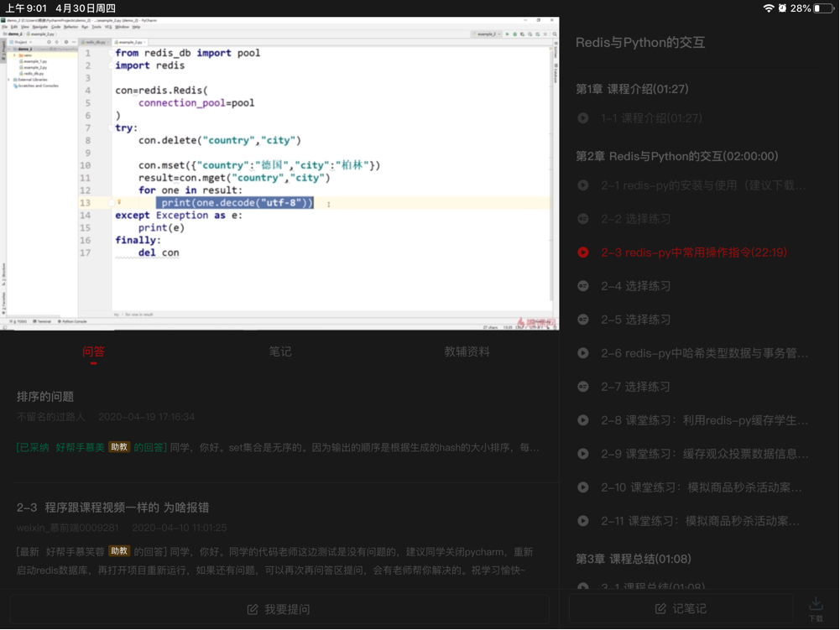This screenshot has height=630, width=840.
Task: Click the play icon beside 2-1 redis-py的安装与使用
Action: click(x=583, y=185)
